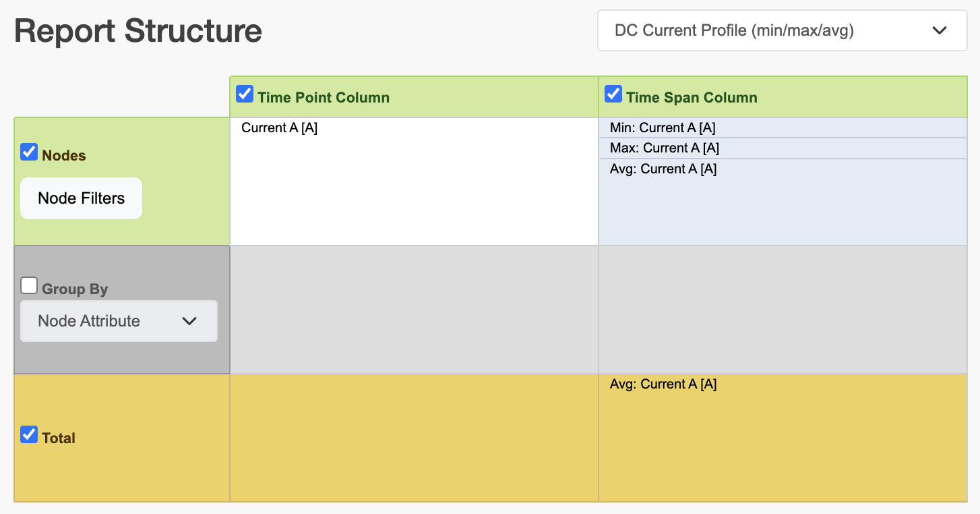Image resolution: width=980 pixels, height=514 pixels.
Task: Enable the Group By checkbox
Action: (x=29, y=286)
